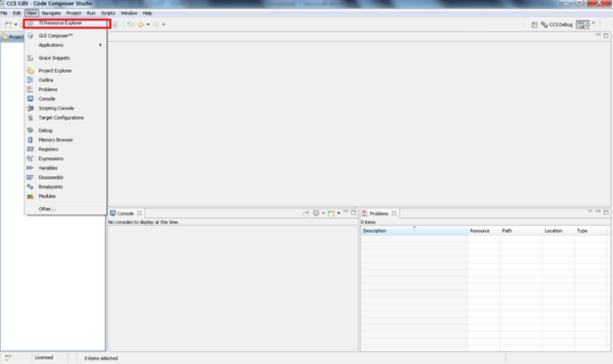Click the Open Perspective icon
Viewport: 613px width, 364px height.
534,25
